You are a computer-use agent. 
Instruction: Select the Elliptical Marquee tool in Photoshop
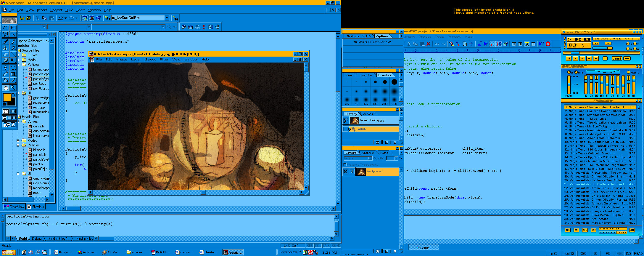click(x=6, y=28)
